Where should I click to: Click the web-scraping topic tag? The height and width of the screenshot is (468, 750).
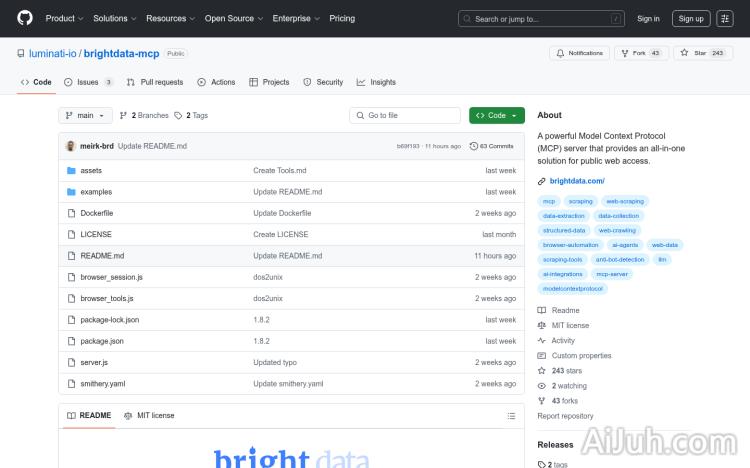click(625, 201)
